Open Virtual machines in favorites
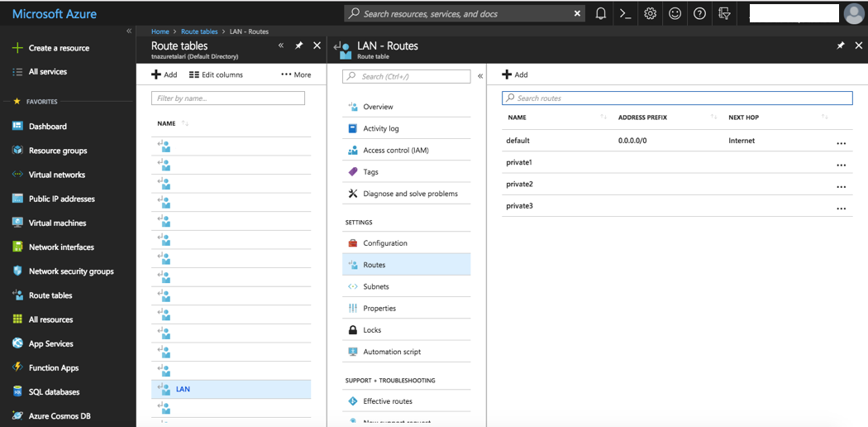The height and width of the screenshot is (427, 868). (x=57, y=223)
